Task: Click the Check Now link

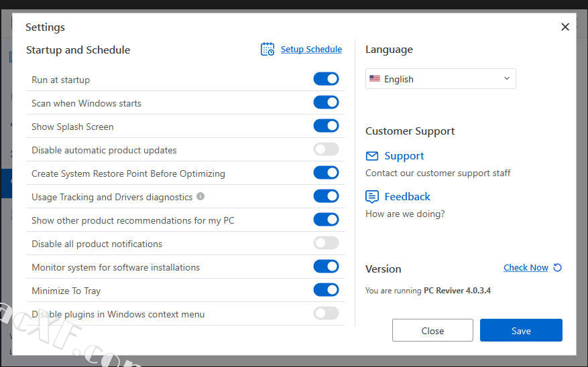Action: [526, 268]
